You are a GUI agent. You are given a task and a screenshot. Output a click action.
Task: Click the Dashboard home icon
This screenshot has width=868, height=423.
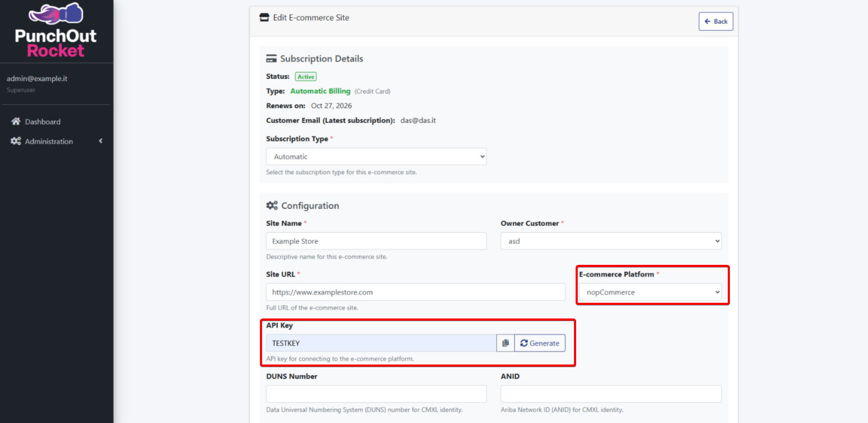(x=16, y=121)
